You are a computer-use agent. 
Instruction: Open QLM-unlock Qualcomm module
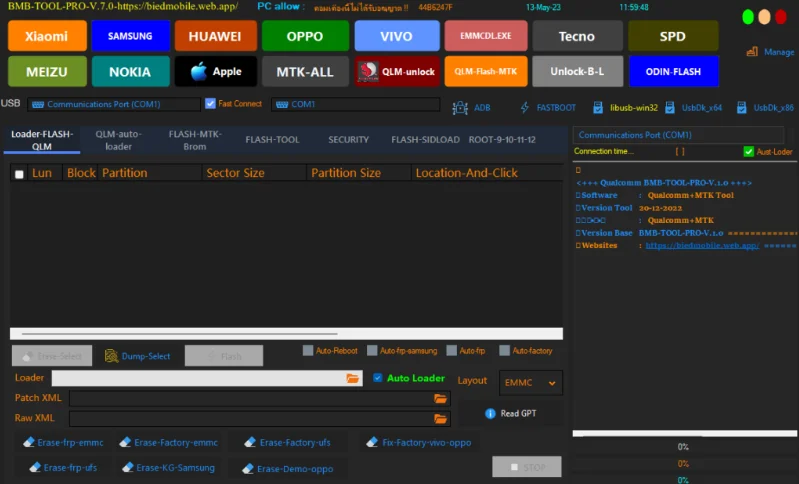pos(397,71)
